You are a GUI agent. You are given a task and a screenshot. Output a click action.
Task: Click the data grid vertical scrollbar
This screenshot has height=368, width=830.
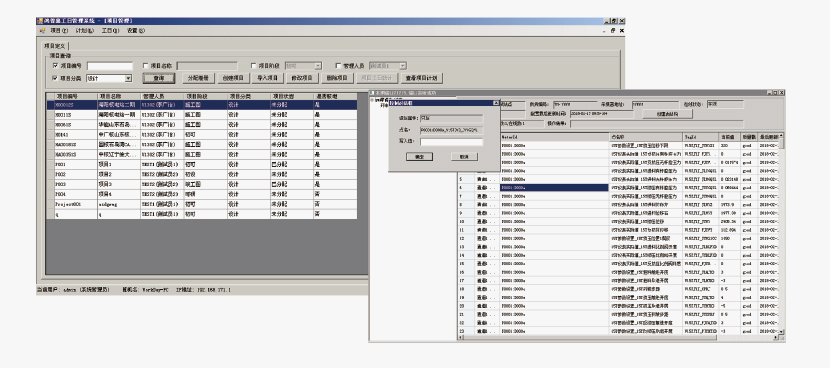[782, 233]
